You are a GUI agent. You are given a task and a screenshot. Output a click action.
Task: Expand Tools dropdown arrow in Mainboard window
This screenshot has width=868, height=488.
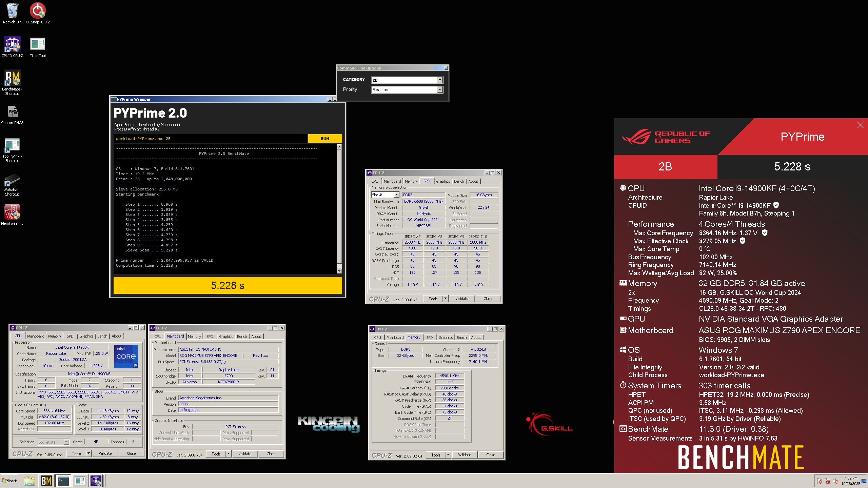(x=228, y=454)
